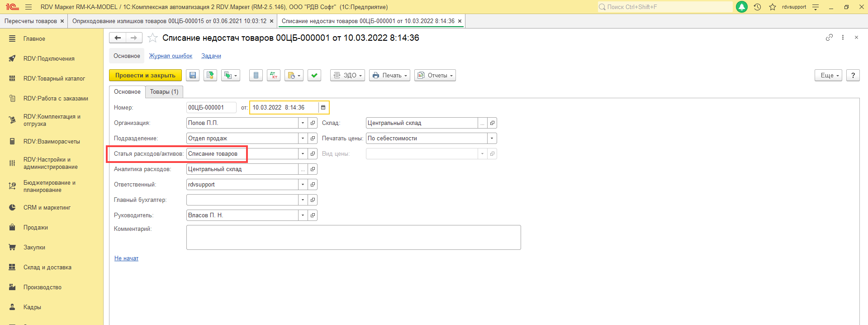Click into the Комментарий text area

click(x=353, y=237)
